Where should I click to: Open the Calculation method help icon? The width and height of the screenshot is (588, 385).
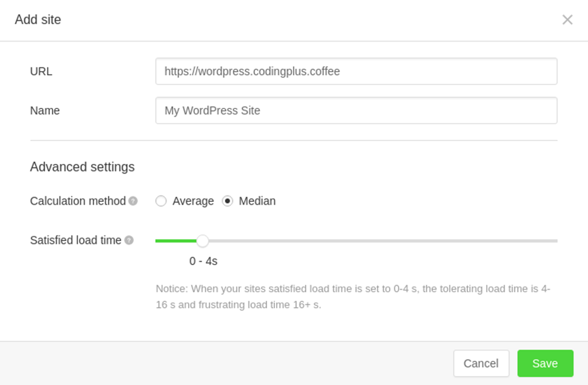click(133, 201)
